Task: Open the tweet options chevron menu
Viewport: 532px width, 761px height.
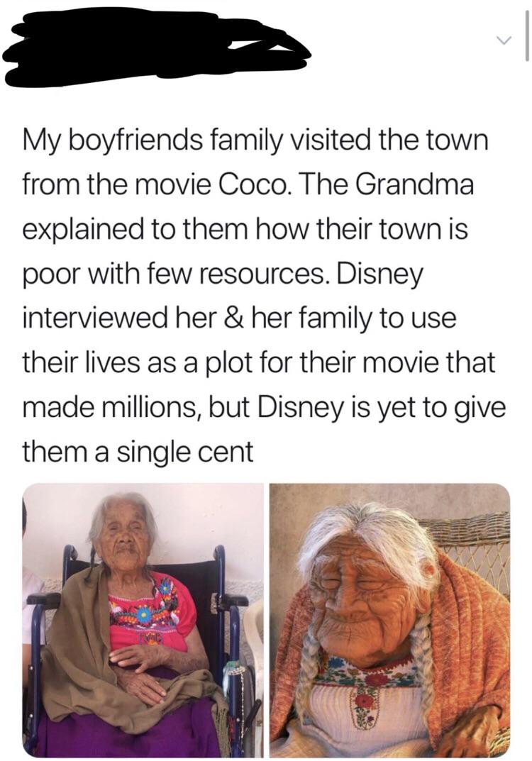Action: (x=506, y=39)
